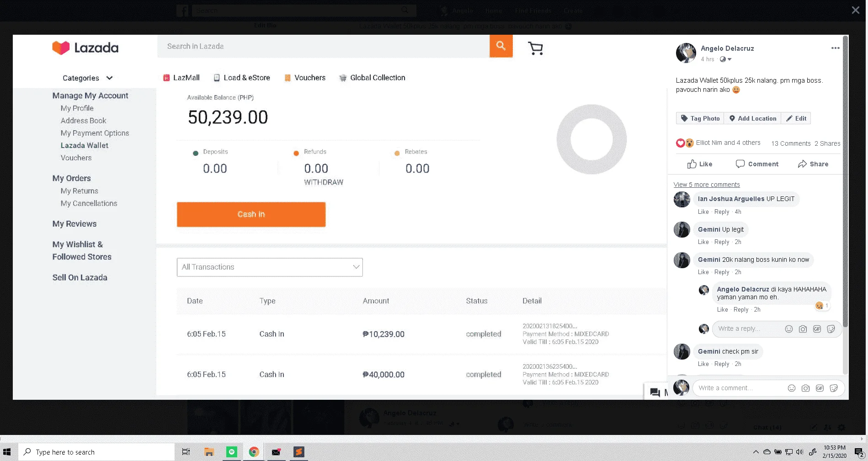Open the Windows notification center
The width and height of the screenshot is (868, 461).
pyautogui.click(x=859, y=452)
